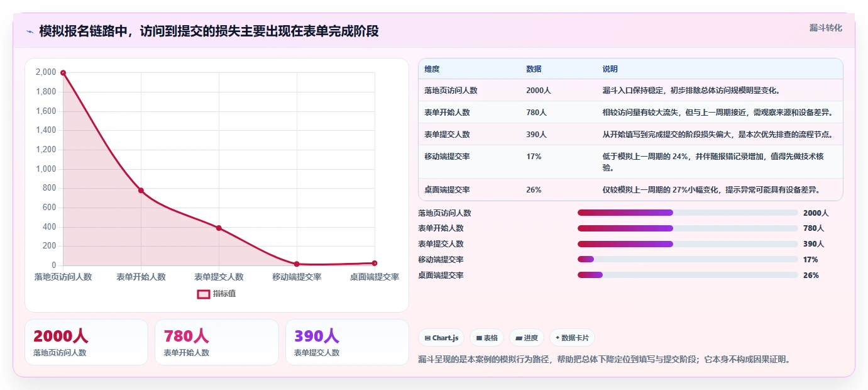
Task: Click the icon in the 表格 chip
Action: click(x=479, y=338)
